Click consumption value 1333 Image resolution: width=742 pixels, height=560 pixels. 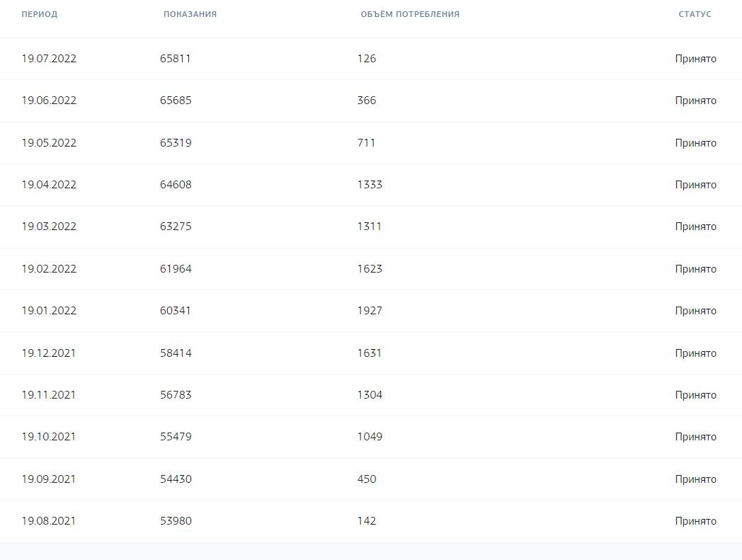(370, 185)
